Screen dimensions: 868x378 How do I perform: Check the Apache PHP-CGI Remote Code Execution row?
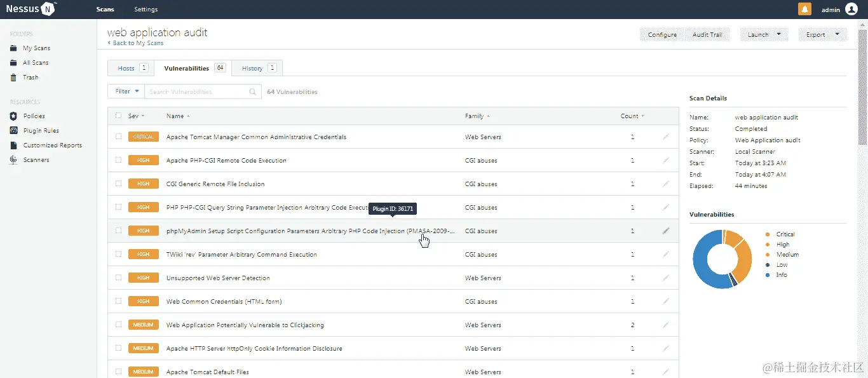tap(118, 160)
